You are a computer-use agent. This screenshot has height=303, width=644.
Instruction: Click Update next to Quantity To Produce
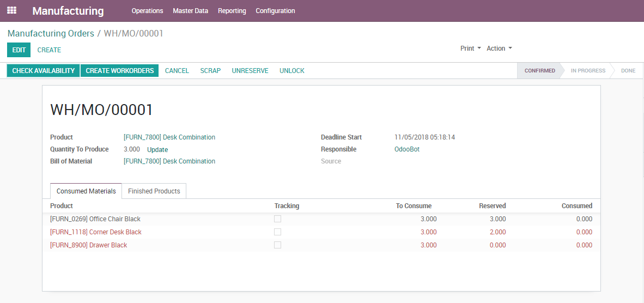157,150
